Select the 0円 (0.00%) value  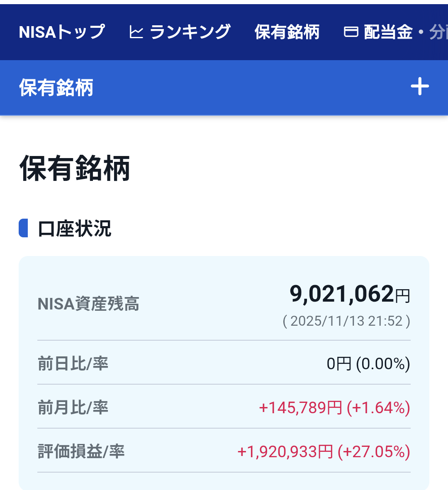point(368,364)
